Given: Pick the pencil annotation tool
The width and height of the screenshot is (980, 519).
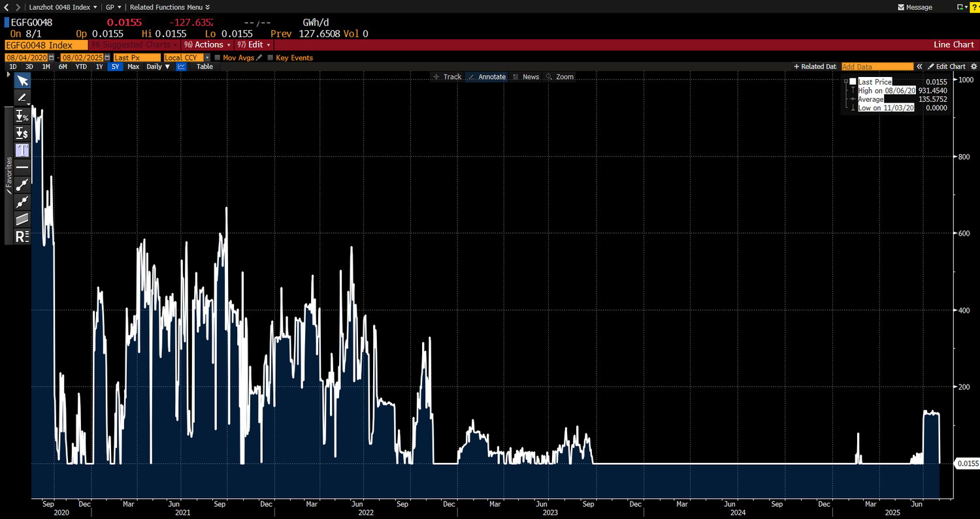Looking at the screenshot, I should tap(22, 98).
